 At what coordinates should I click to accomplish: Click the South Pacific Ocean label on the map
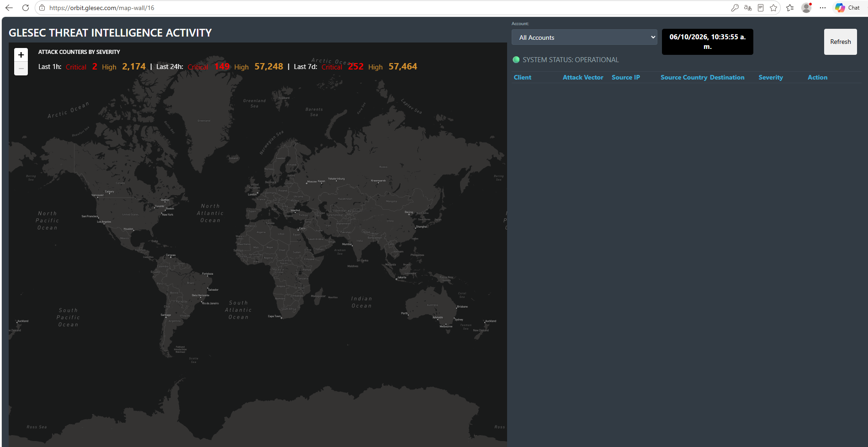click(x=69, y=318)
